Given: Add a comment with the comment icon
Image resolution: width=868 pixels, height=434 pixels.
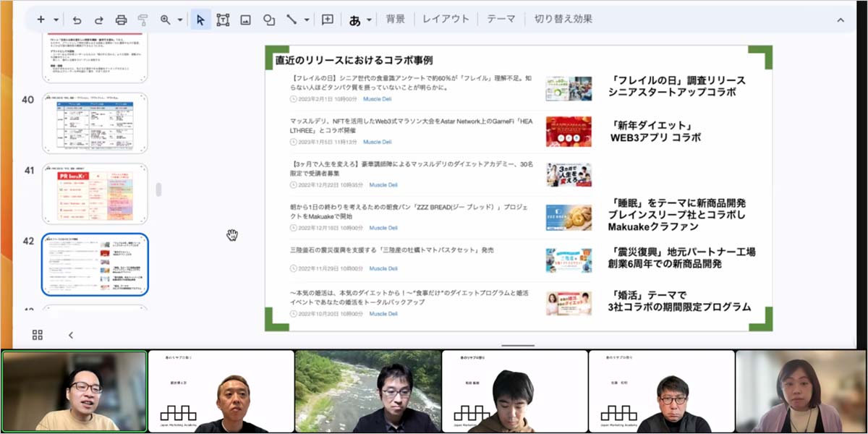Looking at the screenshot, I should [328, 20].
